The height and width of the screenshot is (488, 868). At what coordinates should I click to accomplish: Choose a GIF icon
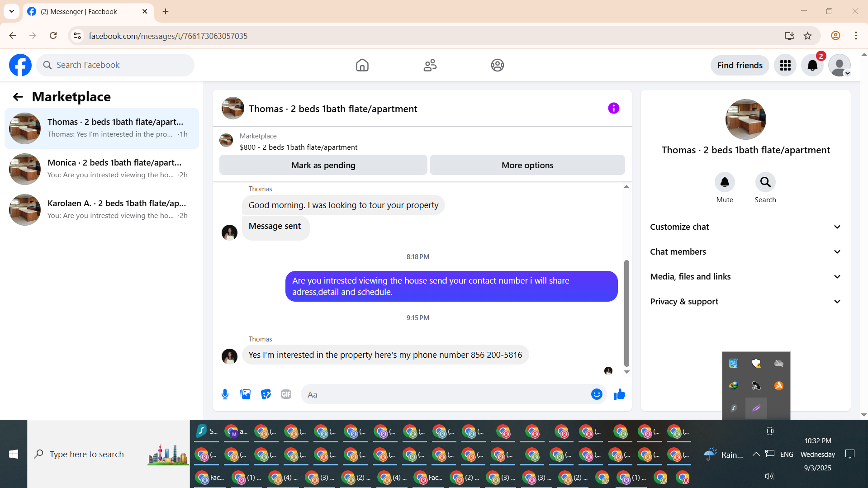(286, 394)
